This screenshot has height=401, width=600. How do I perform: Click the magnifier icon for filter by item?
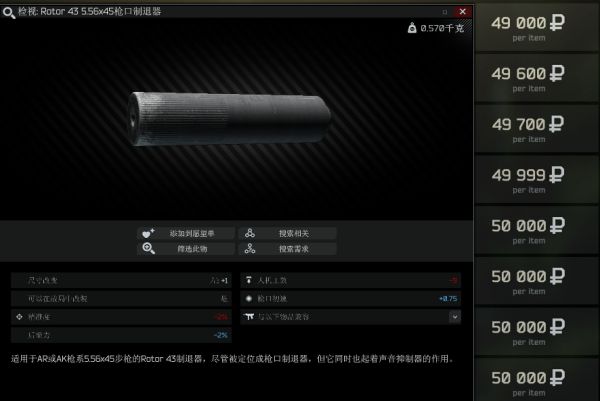(x=148, y=249)
